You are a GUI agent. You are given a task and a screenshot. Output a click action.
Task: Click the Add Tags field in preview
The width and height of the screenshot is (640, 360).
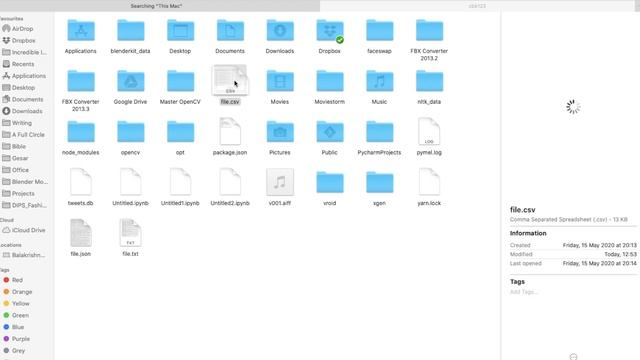524,292
